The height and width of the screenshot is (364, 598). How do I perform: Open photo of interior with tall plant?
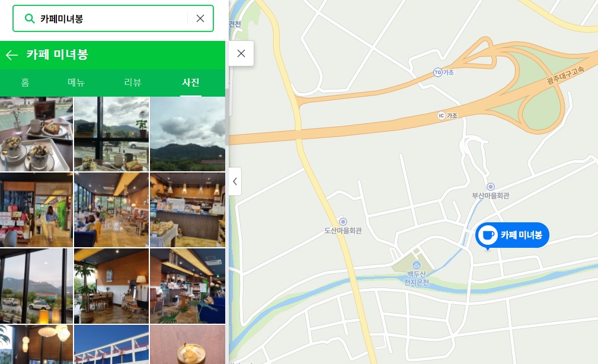point(111,286)
